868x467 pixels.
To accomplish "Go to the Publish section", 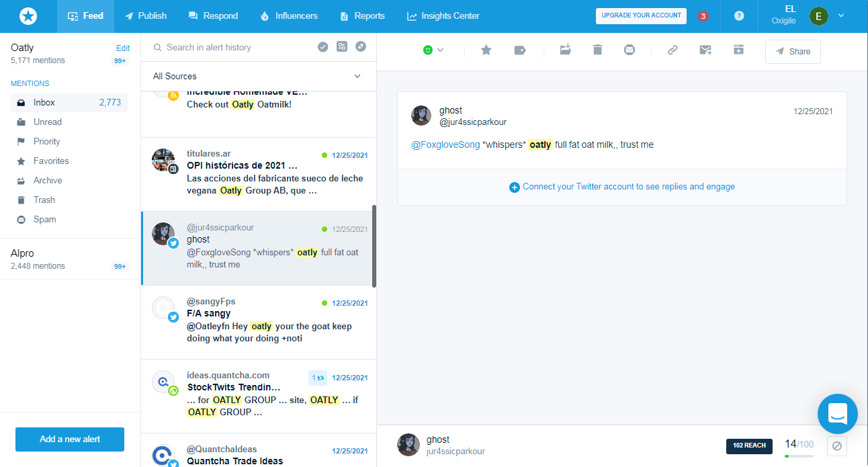I will [146, 16].
